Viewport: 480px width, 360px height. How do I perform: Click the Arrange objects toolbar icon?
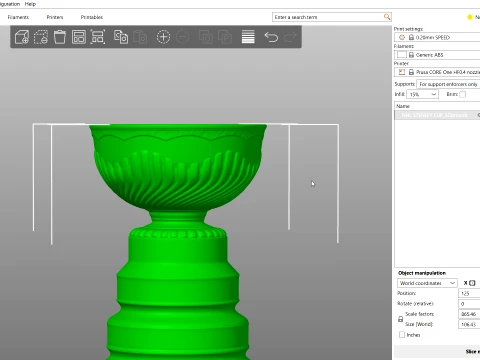click(79, 37)
